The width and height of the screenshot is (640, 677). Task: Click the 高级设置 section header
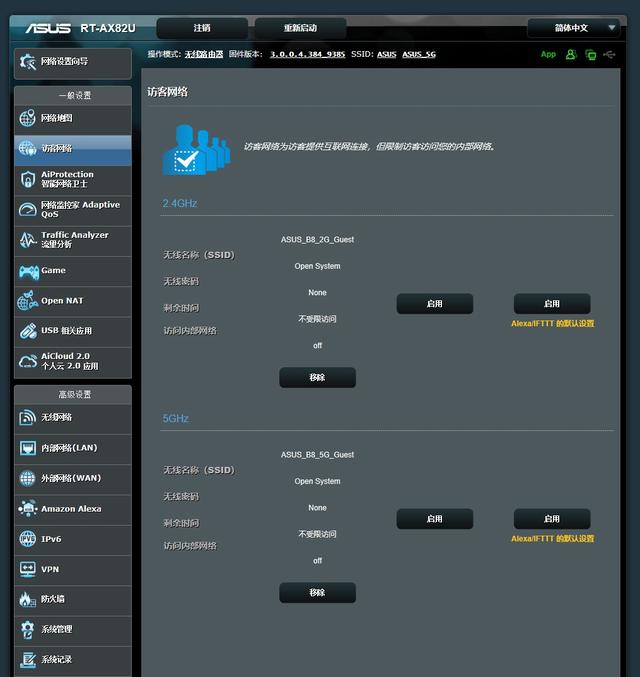(x=75, y=395)
